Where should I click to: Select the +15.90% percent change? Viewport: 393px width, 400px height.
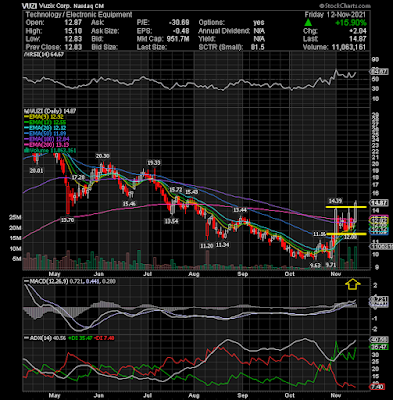[x=351, y=23]
